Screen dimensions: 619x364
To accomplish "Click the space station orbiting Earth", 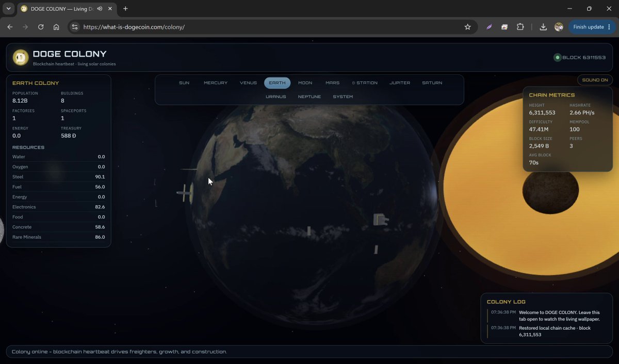I will pos(185,193).
